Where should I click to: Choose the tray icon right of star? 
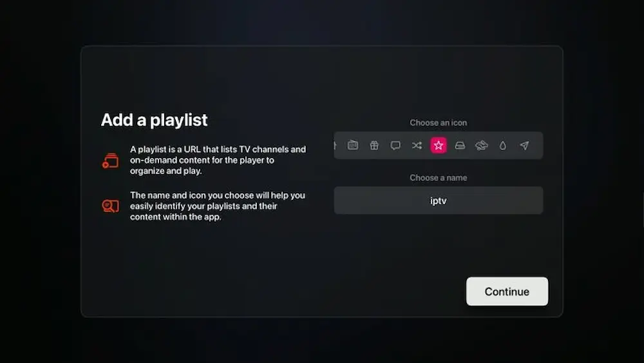point(460,146)
